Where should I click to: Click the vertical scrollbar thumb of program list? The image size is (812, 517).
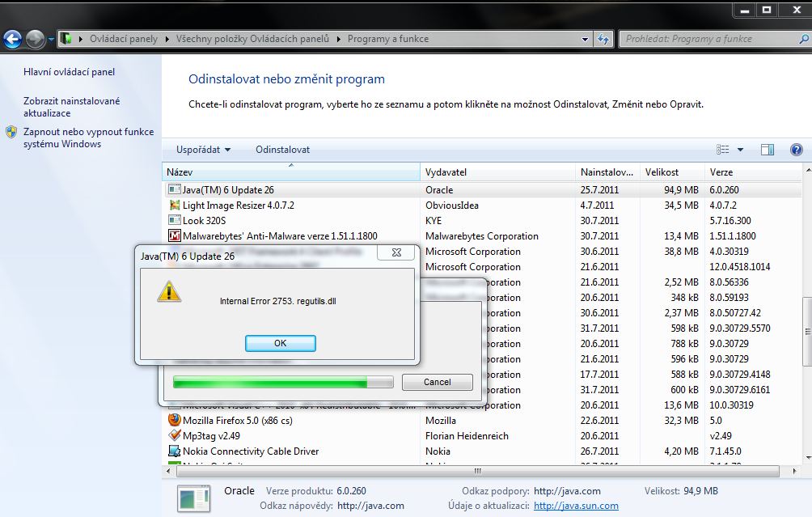[807, 330]
